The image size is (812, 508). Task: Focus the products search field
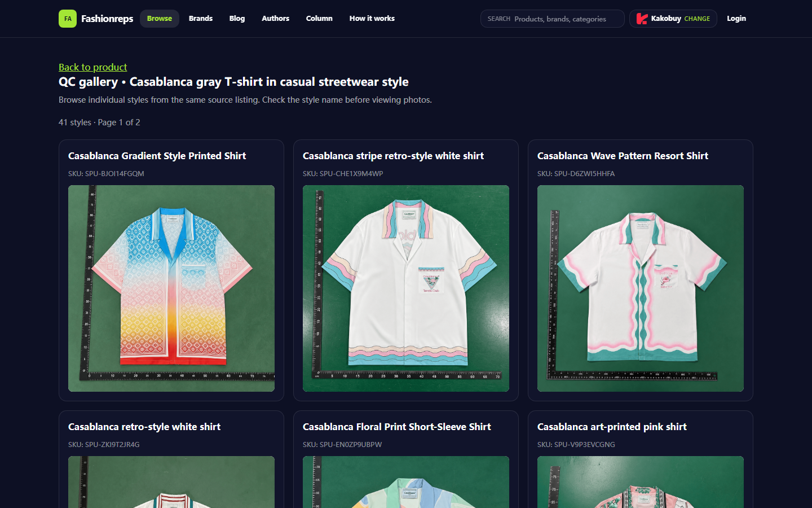tap(553, 19)
